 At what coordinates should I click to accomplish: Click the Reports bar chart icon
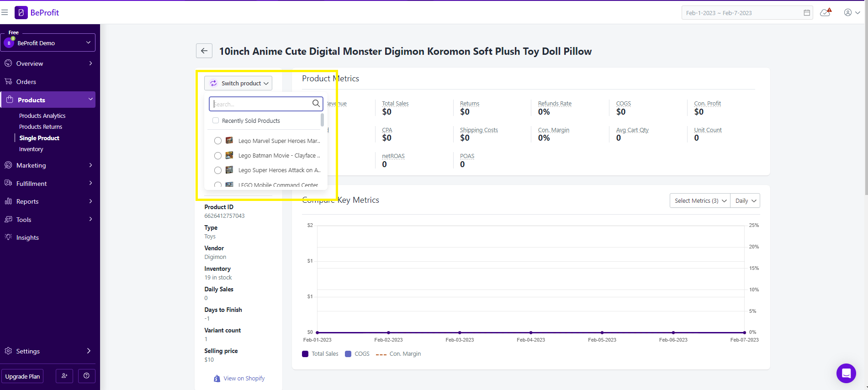pyautogui.click(x=8, y=201)
